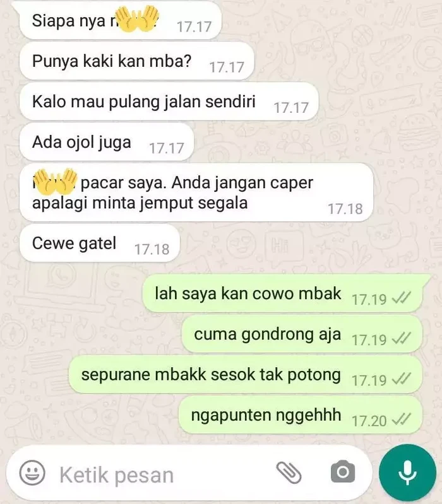
Task: Open the camera icon in message bar
Action: coord(343,472)
